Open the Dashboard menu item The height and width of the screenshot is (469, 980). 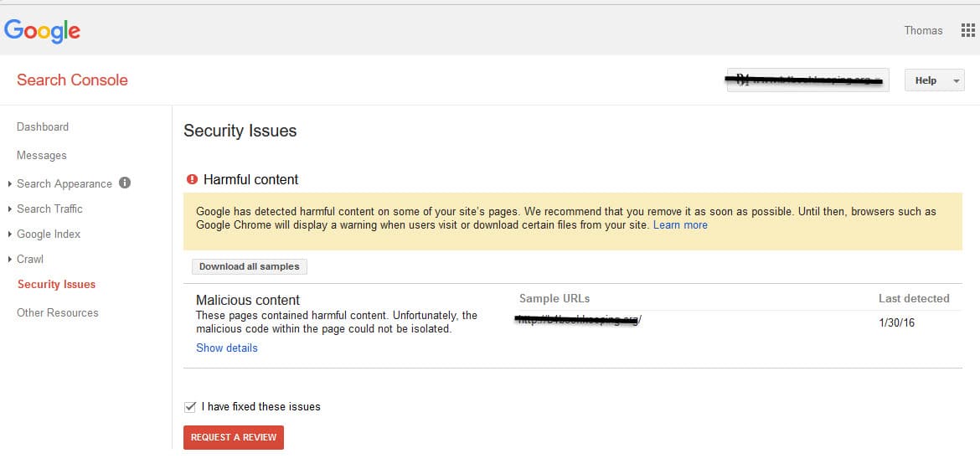(x=43, y=127)
